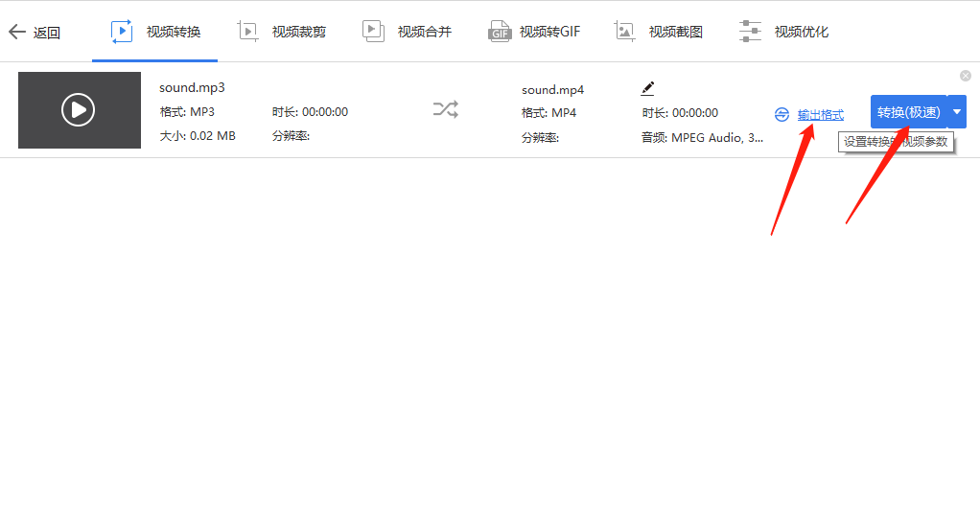Expand the dropdown arrow beside 转换(极速)

(x=957, y=112)
